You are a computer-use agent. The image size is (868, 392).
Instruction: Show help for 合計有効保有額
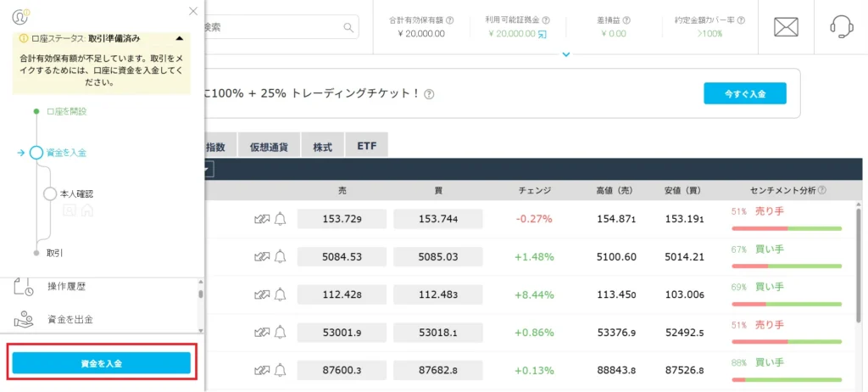pos(450,20)
